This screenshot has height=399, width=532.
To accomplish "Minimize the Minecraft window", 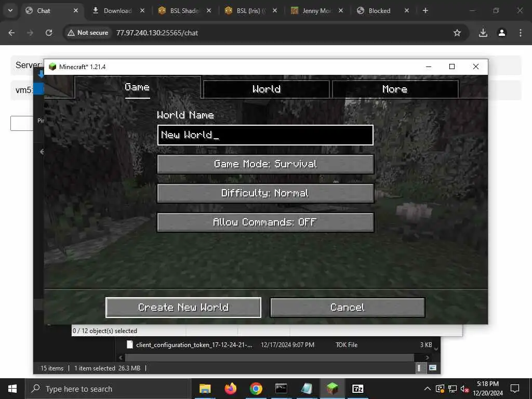I will [429, 67].
